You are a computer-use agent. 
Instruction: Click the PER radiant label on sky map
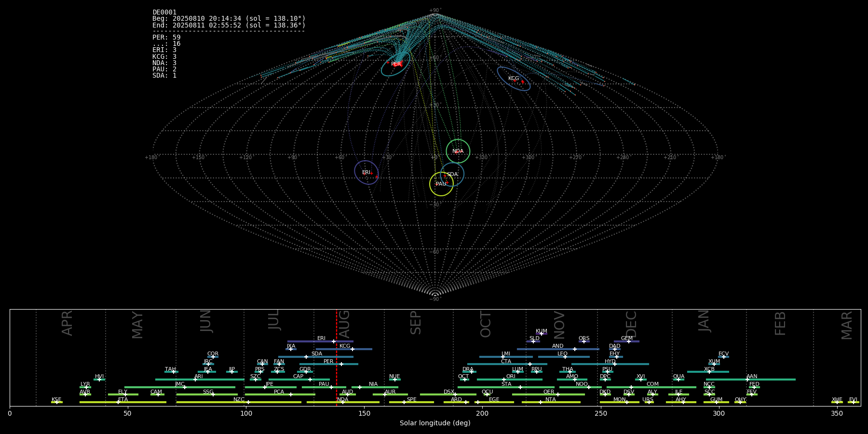(396, 64)
